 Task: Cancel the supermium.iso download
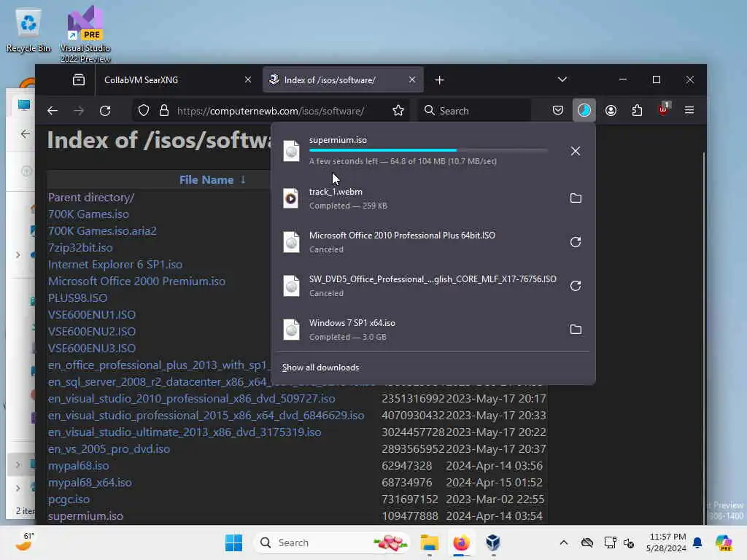576,151
